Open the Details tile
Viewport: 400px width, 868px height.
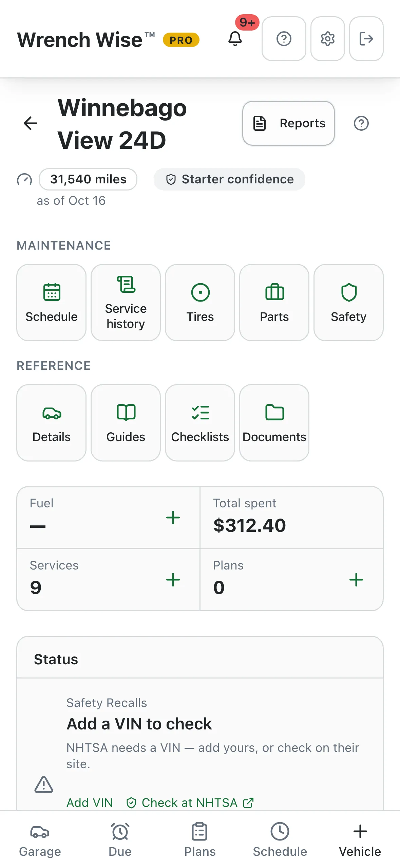pyautogui.click(x=52, y=423)
